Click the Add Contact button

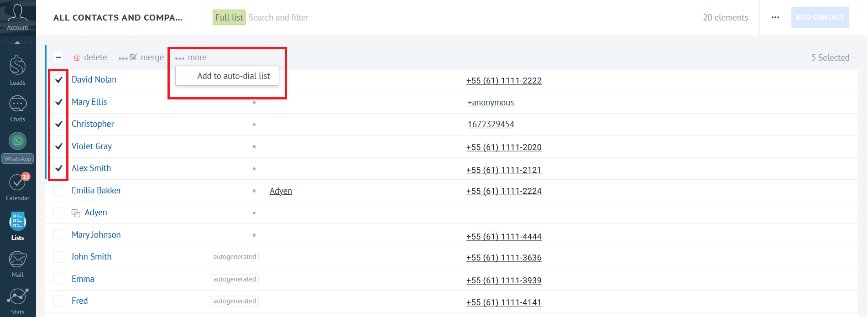coord(820,17)
